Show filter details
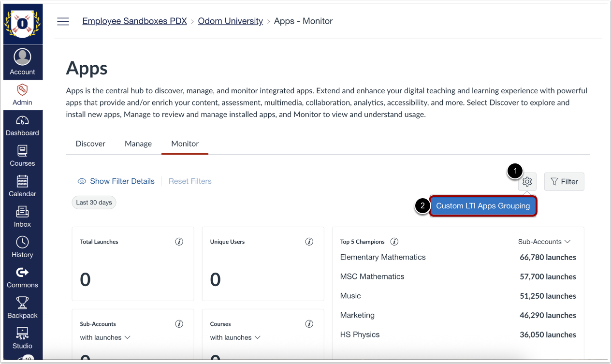Screen dimensions: 611x364 point(116,181)
